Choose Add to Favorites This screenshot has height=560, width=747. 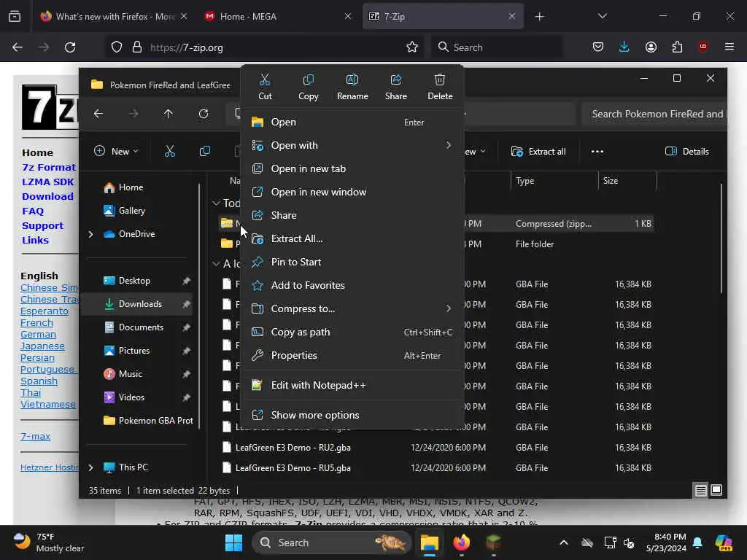(352, 285)
